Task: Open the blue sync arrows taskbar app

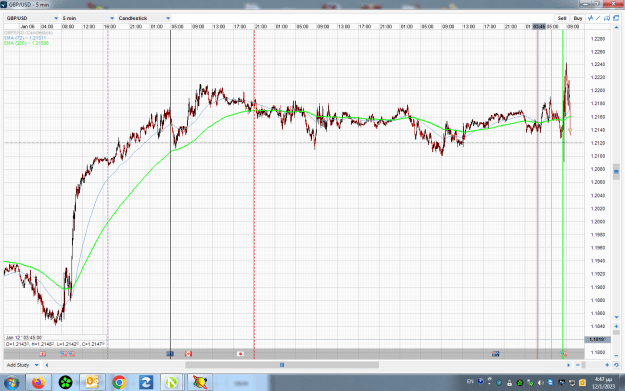Action: [x=145, y=383]
